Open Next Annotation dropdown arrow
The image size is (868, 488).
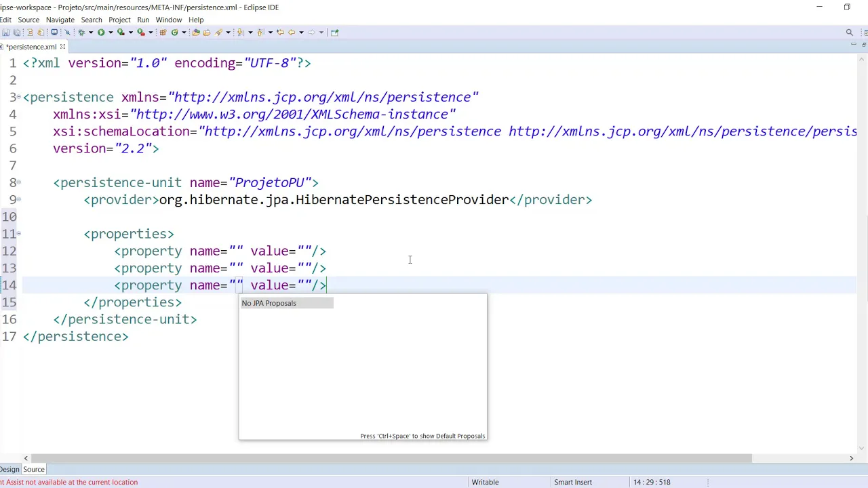click(x=250, y=32)
